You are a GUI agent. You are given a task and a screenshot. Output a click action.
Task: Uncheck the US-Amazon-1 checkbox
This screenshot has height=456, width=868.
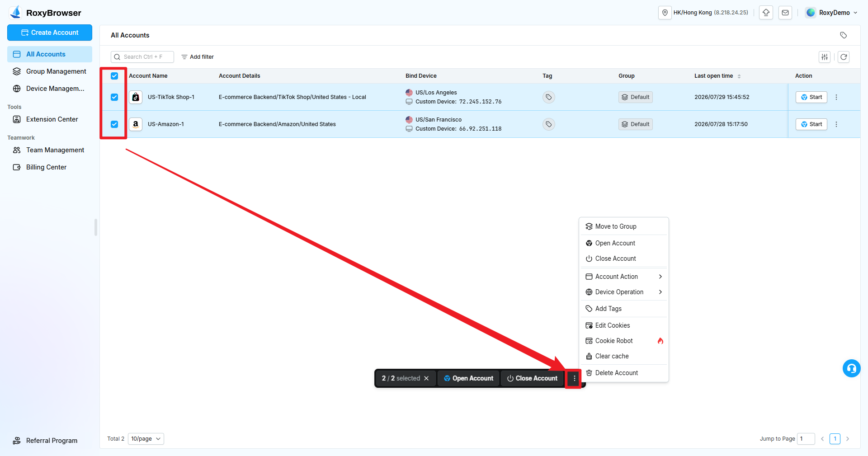pos(114,124)
